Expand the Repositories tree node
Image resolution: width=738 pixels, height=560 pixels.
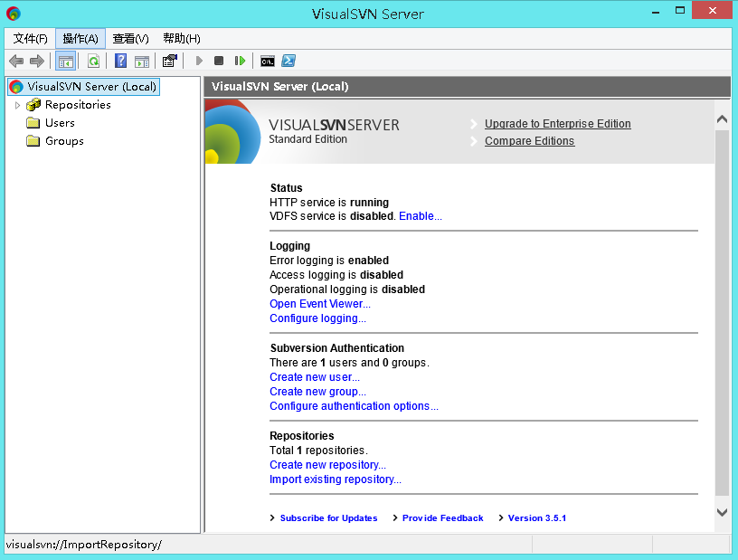(18, 104)
